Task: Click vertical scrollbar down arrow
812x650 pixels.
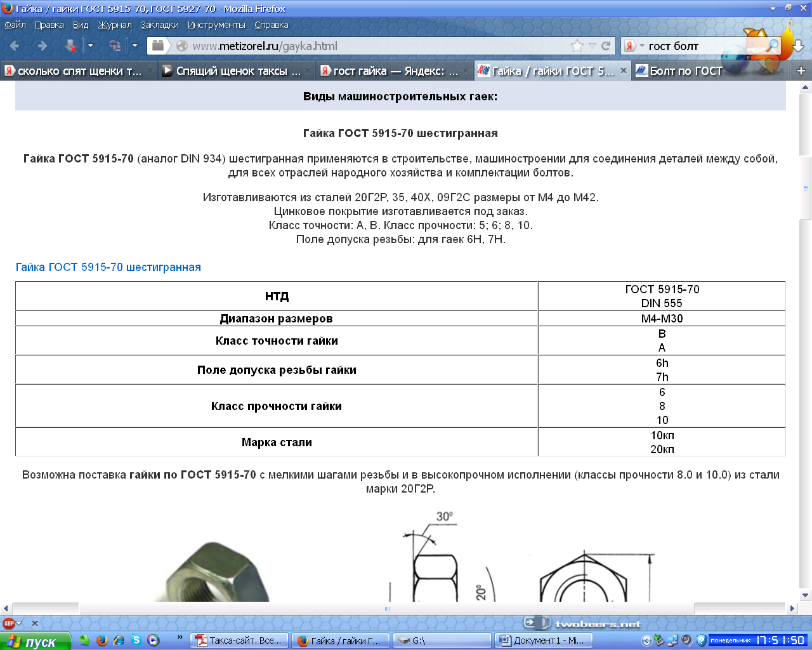Action: pyautogui.click(x=806, y=595)
